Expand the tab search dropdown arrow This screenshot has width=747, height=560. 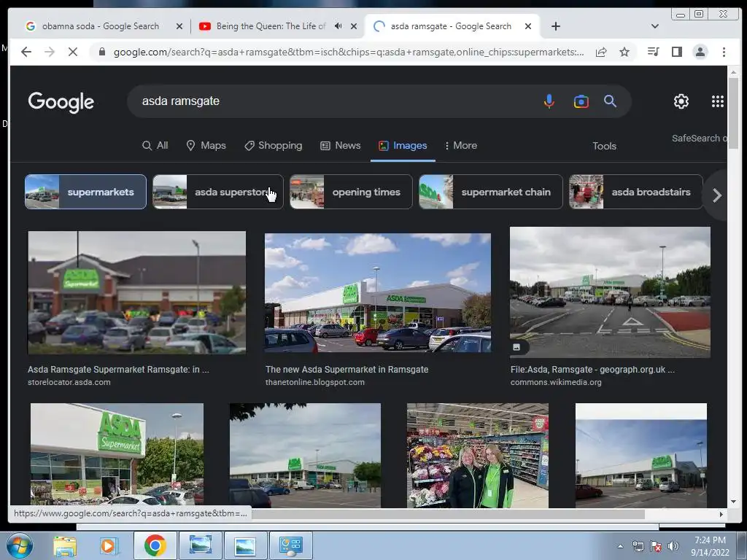pyautogui.click(x=655, y=26)
